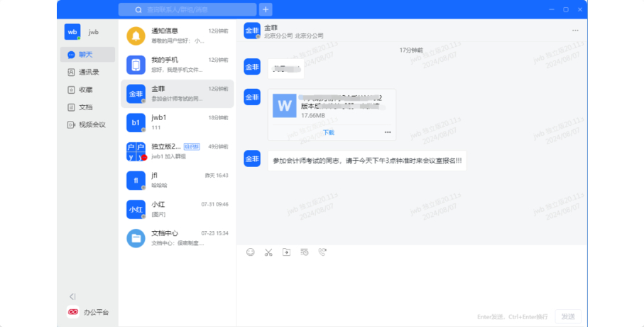Select the 文档中心 conversation in list
Screen dimensions: 644x327
(178, 237)
